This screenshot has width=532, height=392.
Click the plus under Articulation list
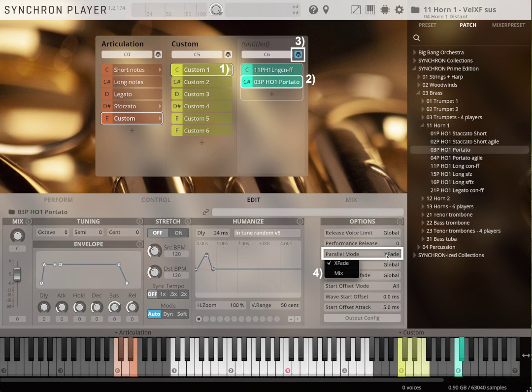132,131
